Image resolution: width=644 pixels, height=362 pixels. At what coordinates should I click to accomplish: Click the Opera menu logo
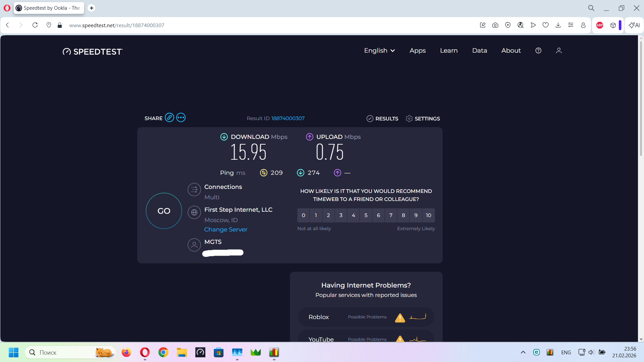point(7,8)
